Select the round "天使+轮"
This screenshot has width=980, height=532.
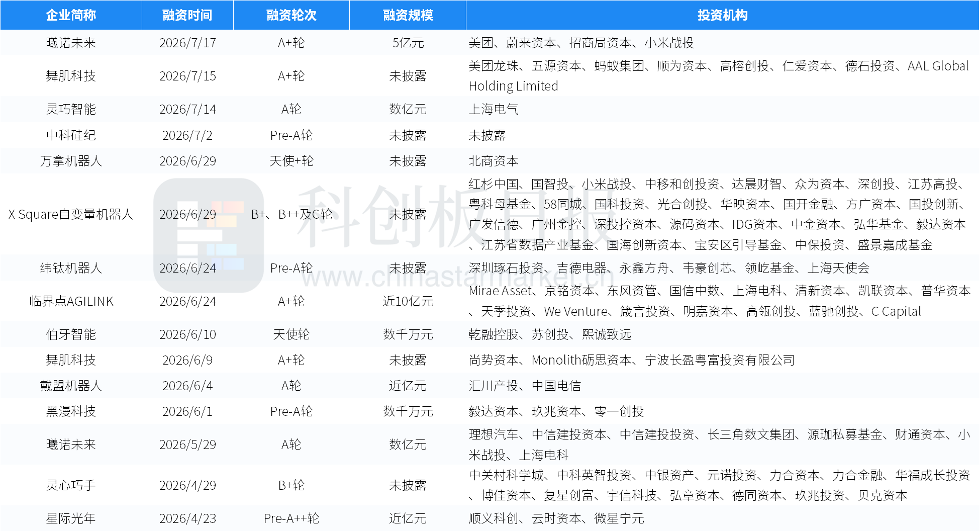pos(291,161)
